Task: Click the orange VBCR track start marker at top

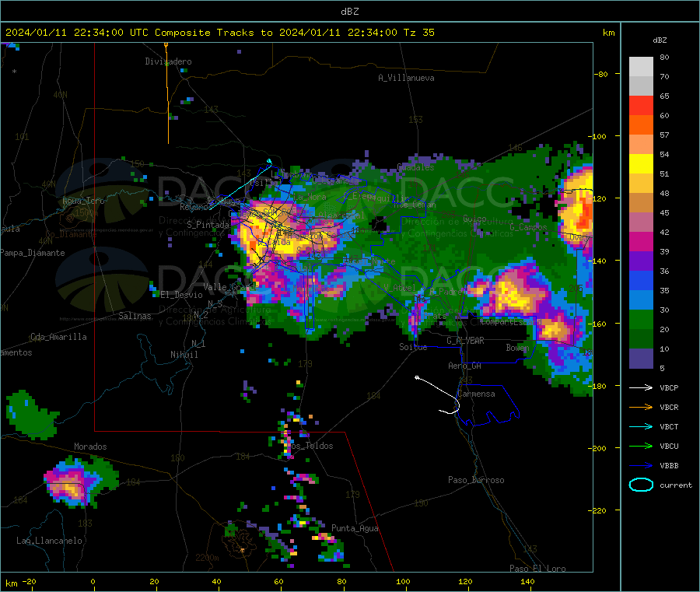Action: [x=166, y=44]
